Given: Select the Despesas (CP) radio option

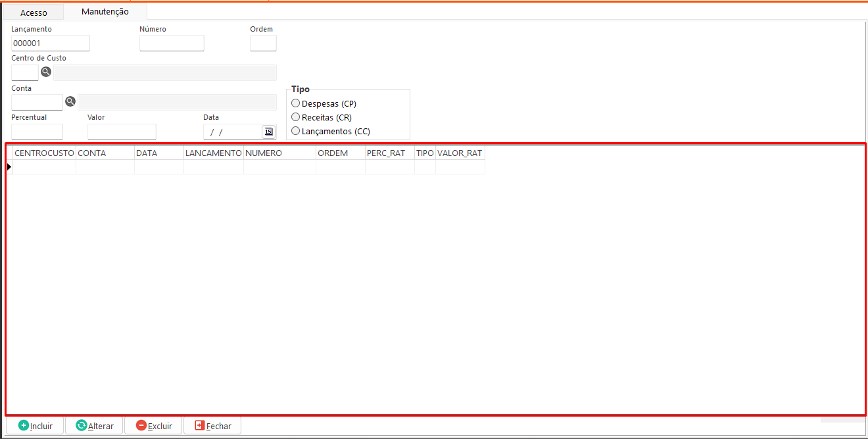Looking at the screenshot, I should pyautogui.click(x=296, y=103).
